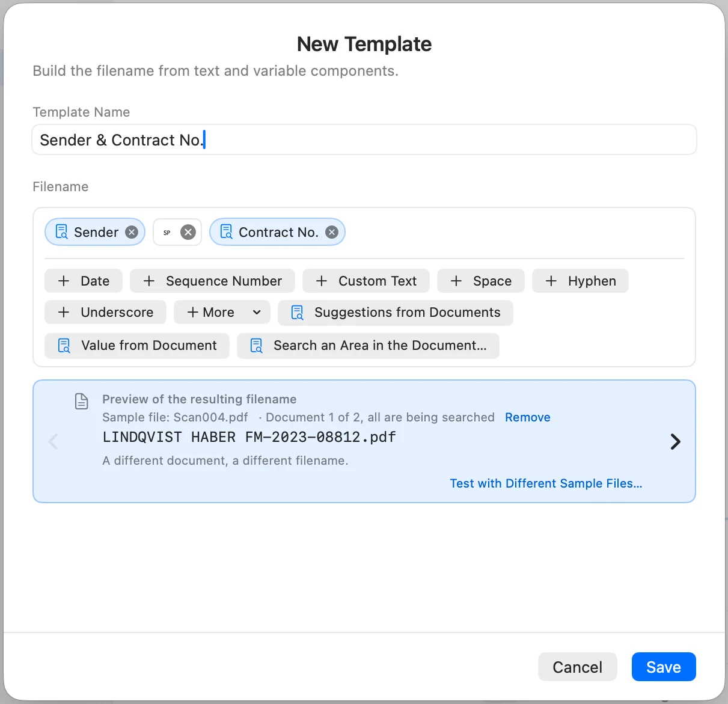Viewport: 728px width, 704px height.
Task: Click the 'Document 1 of 2' status text
Action: [x=313, y=417]
